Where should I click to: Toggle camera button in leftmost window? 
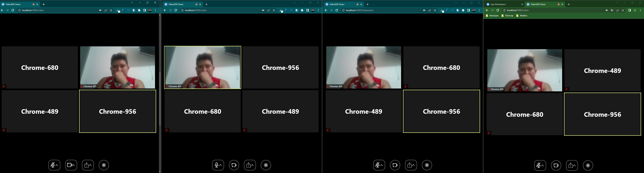pos(70,165)
